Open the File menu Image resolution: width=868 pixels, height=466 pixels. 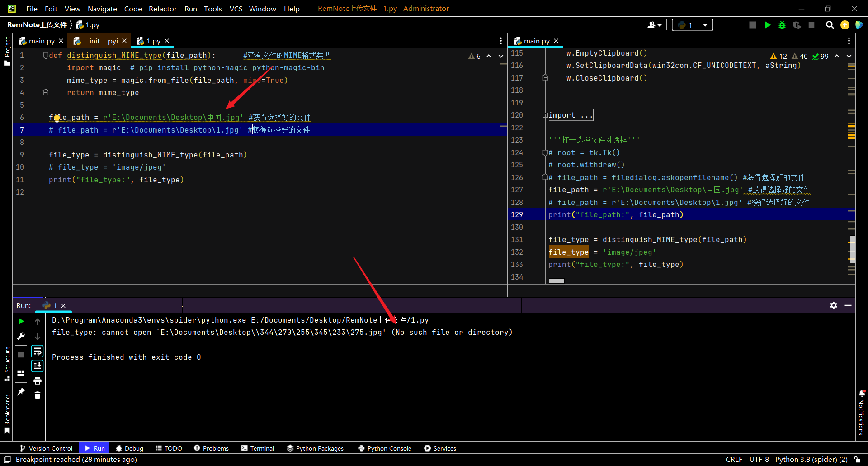(32, 9)
